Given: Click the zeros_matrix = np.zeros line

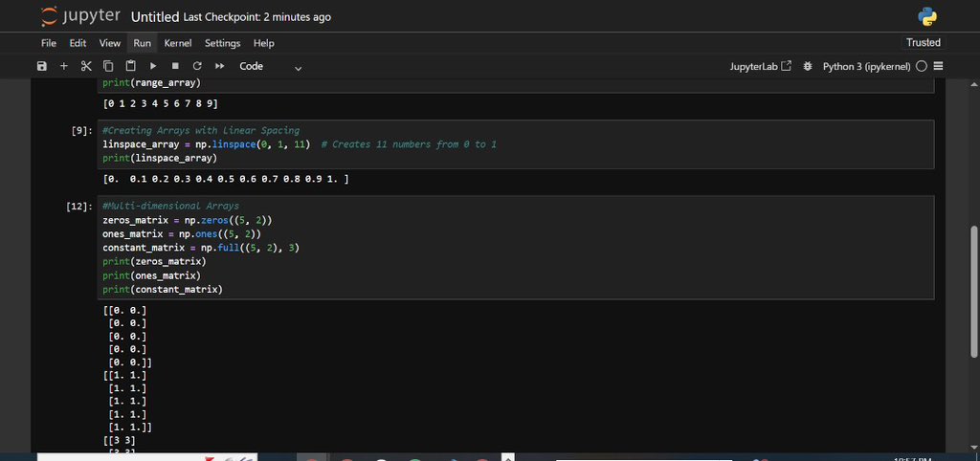Looking at the screenshot, I should pos(188,220).
